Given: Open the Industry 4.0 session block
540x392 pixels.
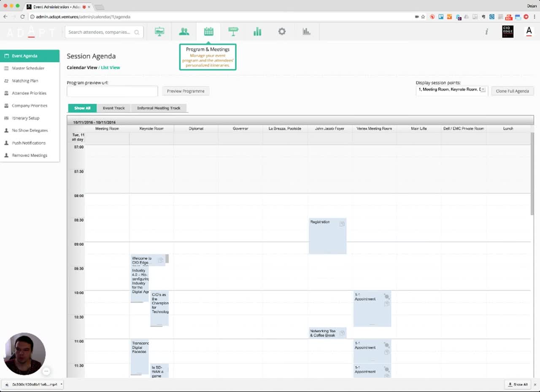Looking at the screenshot, I should pos(140,285).
